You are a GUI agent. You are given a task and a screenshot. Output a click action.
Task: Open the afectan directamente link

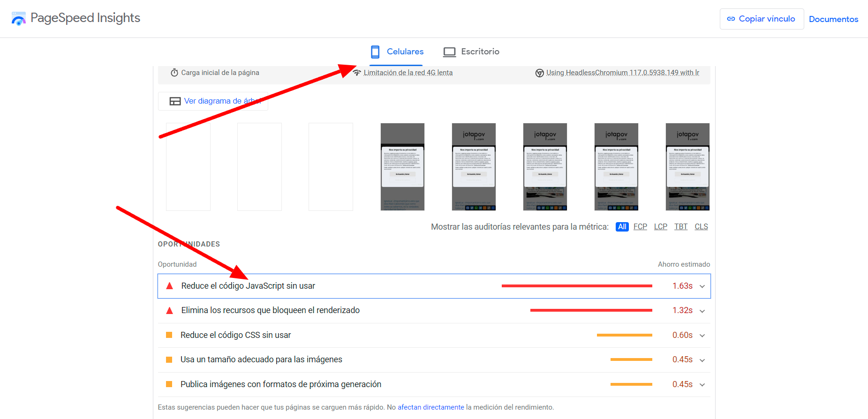430,407
